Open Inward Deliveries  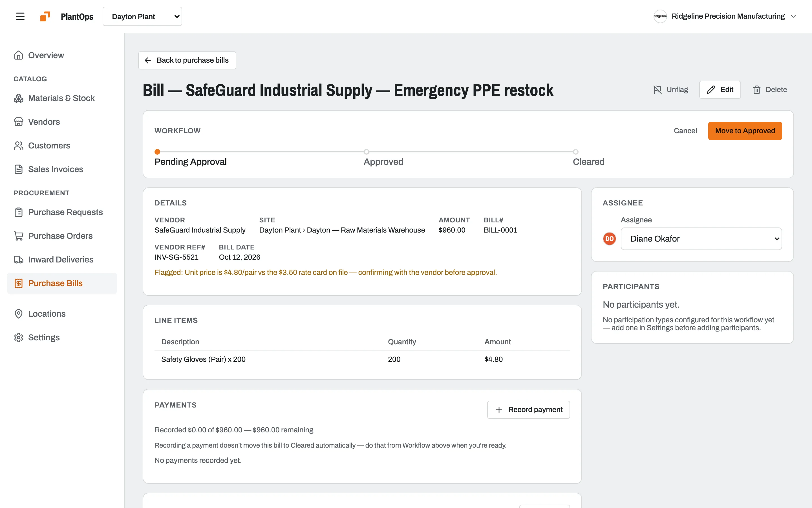tap(62, 259)
